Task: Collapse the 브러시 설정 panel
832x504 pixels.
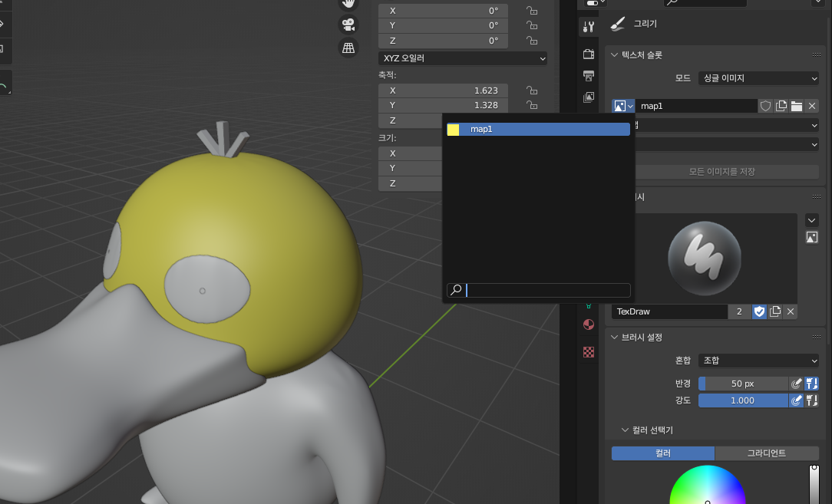Action: click(x=615, y=338)
